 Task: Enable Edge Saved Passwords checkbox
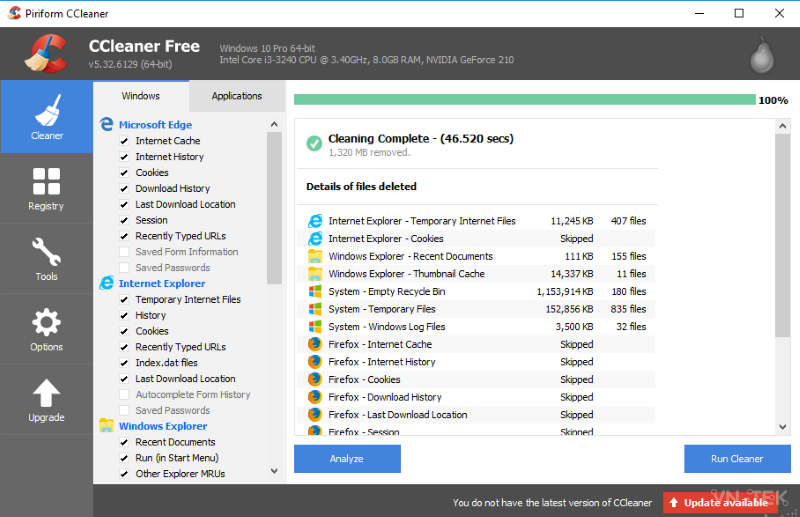[124, 267]
